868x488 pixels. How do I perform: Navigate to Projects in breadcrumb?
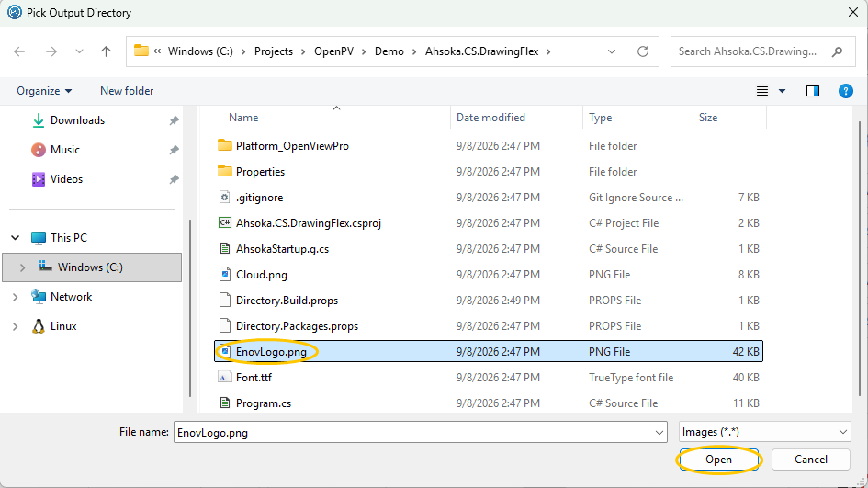(x=274, y=51)
